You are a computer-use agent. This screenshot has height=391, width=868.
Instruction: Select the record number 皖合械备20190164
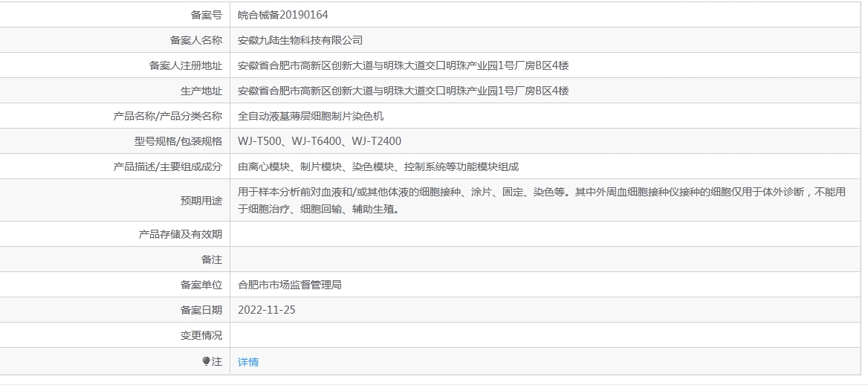(x=283, y=15)
